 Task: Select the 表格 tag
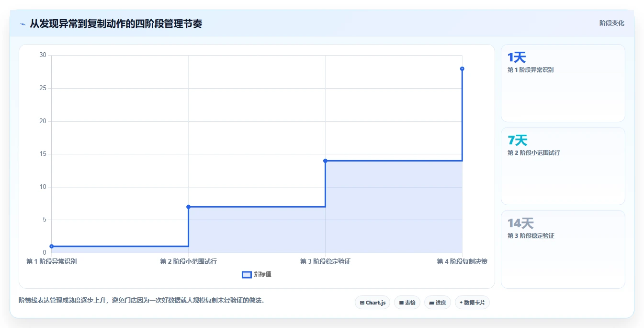(x=407, y=303)
